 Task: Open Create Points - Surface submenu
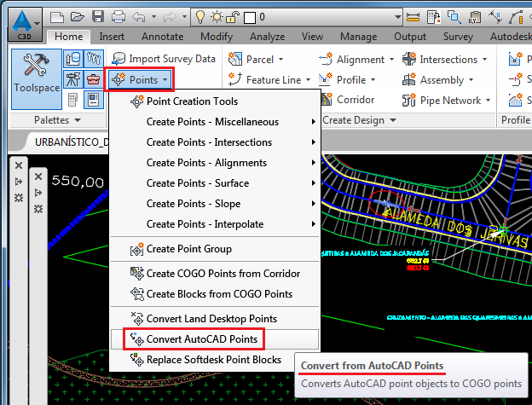[x=215, y=183]
